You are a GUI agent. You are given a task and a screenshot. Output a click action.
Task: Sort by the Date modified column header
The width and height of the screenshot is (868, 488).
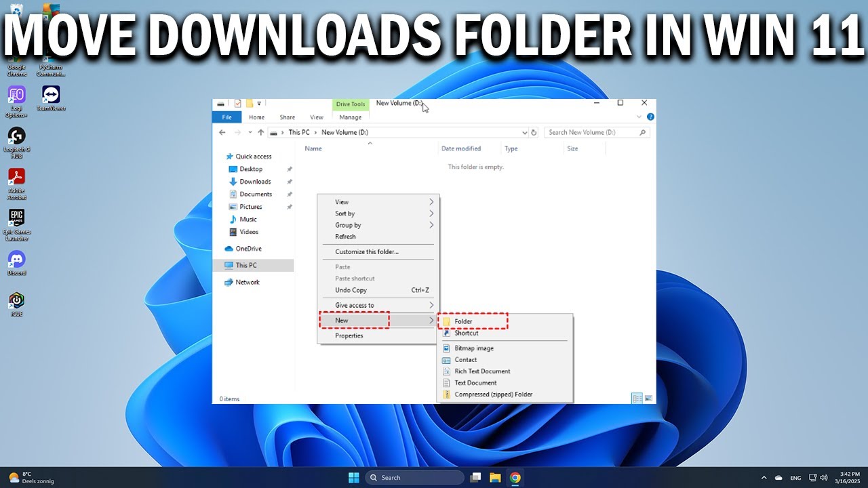coord(470,148)
